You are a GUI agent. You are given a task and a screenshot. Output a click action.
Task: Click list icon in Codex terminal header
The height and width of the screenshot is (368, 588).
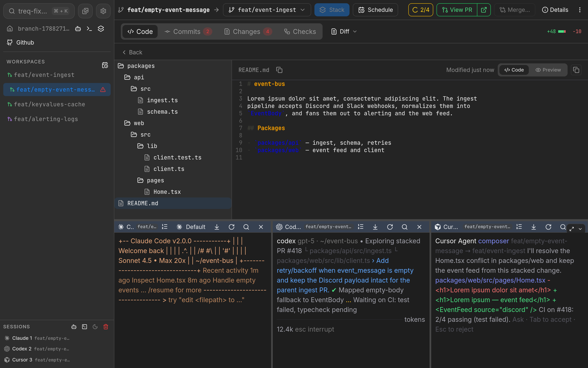tap(361, 227)
